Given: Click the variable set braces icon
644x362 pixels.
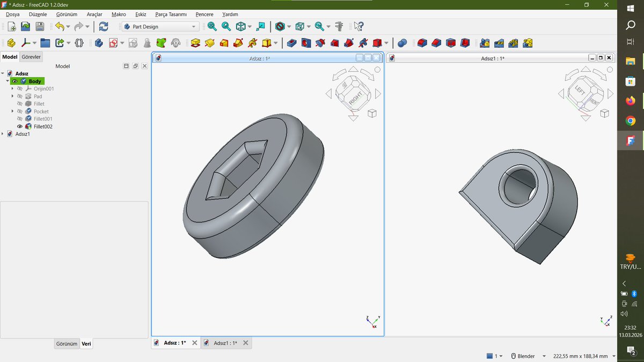Looking at the screenshot, I should click(79, 43).
